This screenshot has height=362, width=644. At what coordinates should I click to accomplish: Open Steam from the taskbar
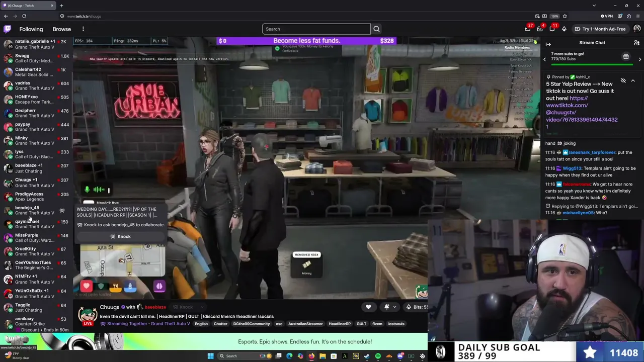click(367, 356)
